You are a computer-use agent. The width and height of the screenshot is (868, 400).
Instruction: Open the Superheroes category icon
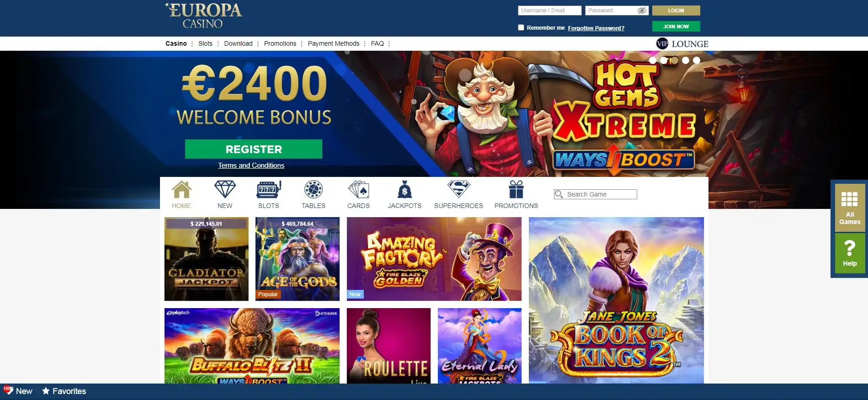pos(458,189)
